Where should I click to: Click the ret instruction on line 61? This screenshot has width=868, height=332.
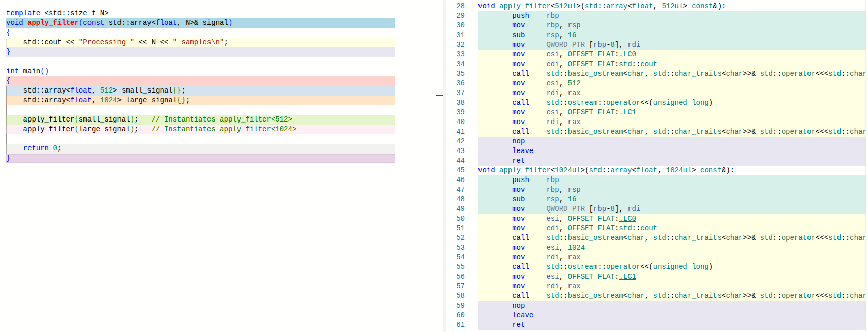pos(518,325)
